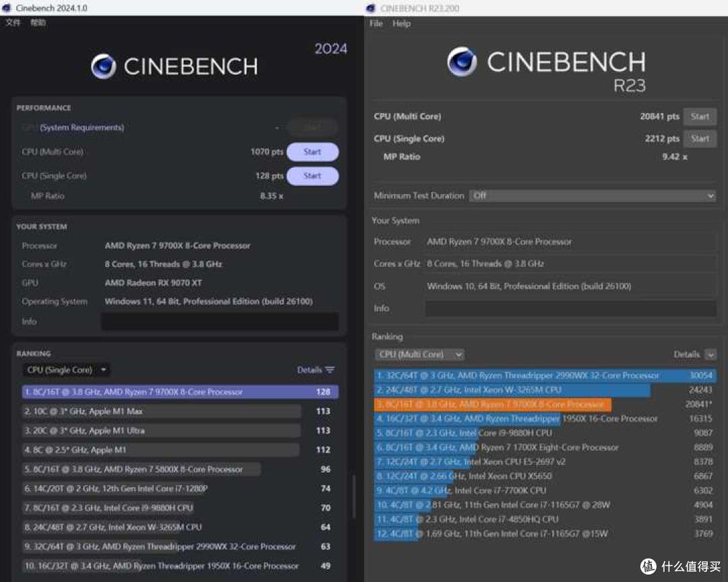Start the CPU (Single Core) test in Cinebench R23

click(x=700, y=138)
